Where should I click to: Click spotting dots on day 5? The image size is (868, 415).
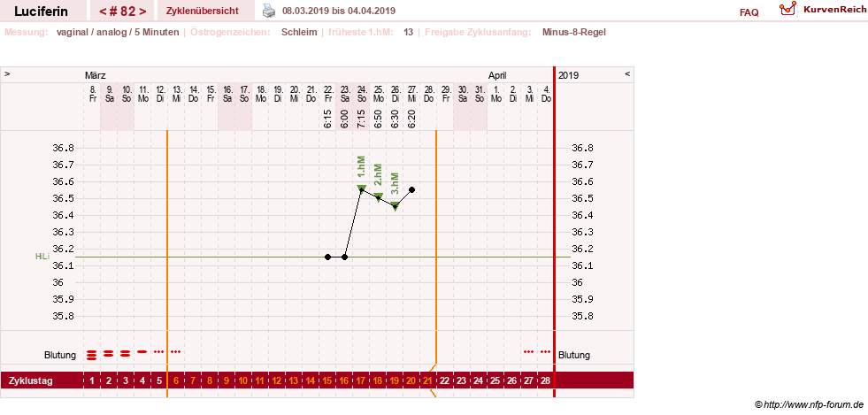(x=159, y=351)
